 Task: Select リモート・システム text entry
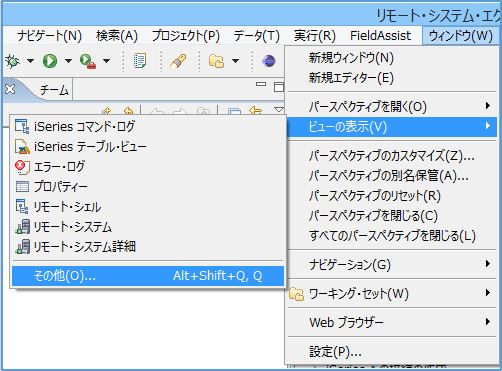pos(73,227)
